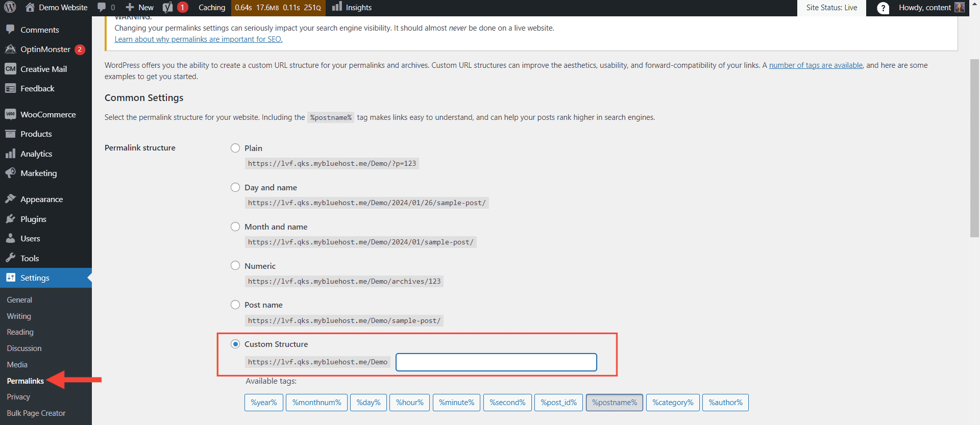Open the OptinMonster menu
This screenshot has height=425, width=980.
(45, 49)
